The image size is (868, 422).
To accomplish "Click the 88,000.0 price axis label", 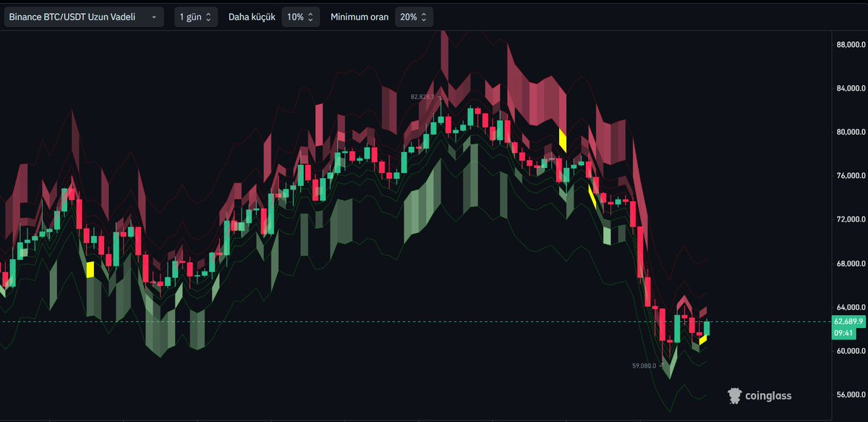I will (851, 45).
